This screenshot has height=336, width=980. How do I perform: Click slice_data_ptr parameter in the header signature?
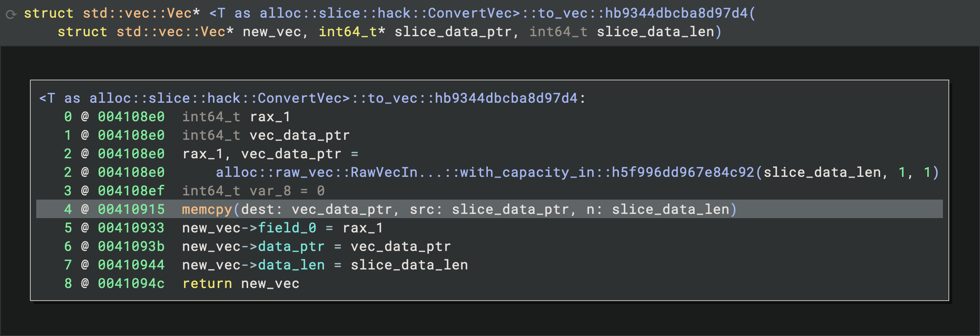pos(453,32)
